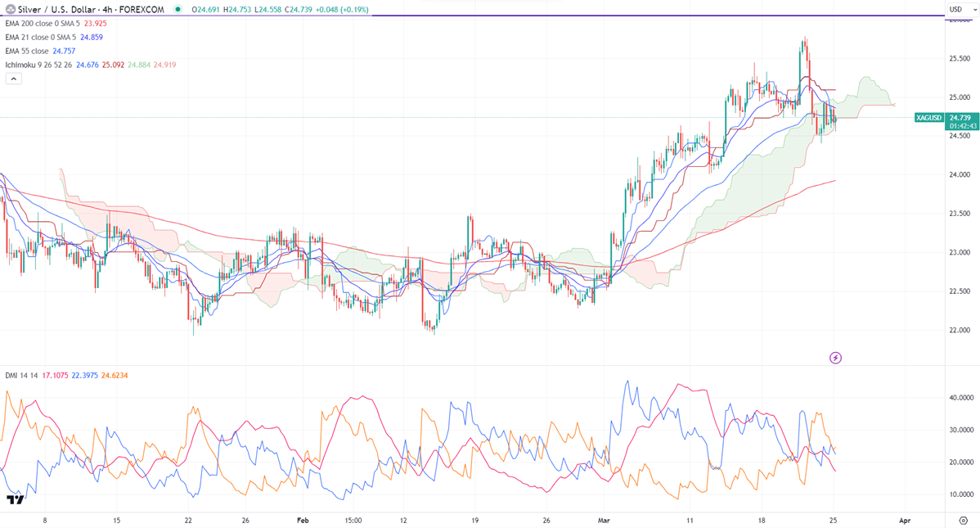Click the EMA 21 value 24.859
The image size is (980, 528).
tap(92, 38)
